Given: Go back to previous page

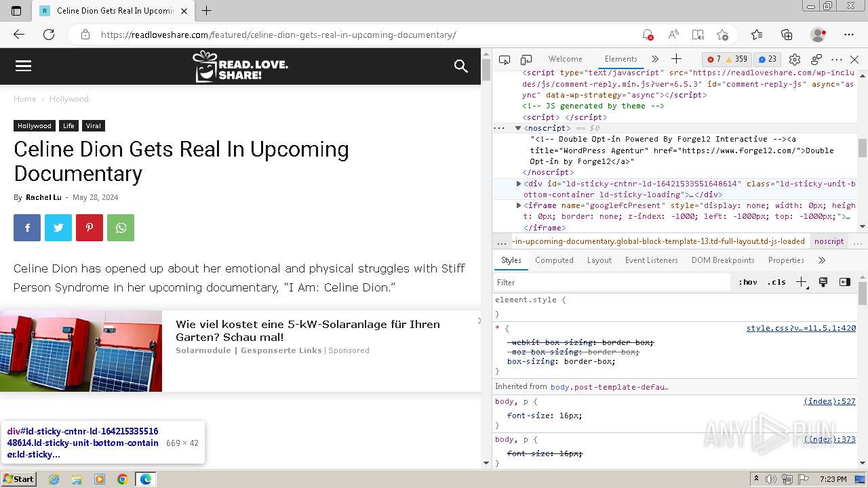Looking at the screenshot, I should (x=19, y=35).
